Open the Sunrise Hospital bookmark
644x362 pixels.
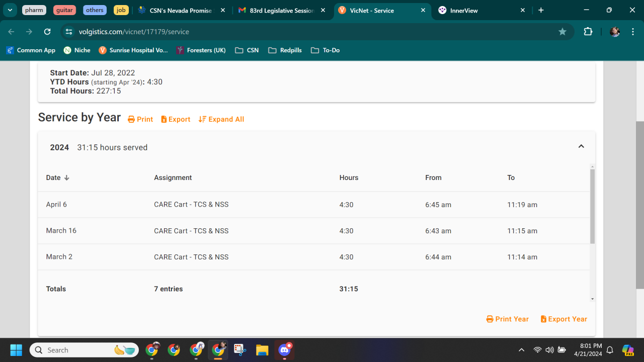click(133, 50)
